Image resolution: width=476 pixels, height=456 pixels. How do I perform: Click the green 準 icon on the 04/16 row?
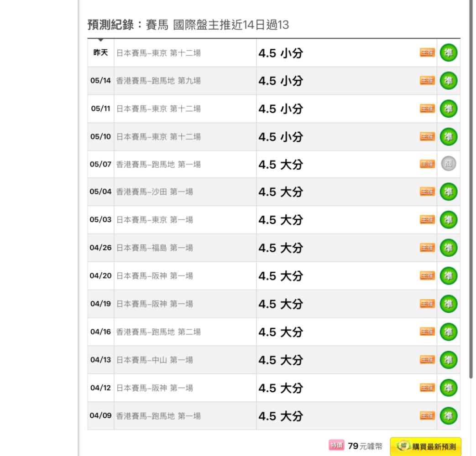tap(448, 332)
